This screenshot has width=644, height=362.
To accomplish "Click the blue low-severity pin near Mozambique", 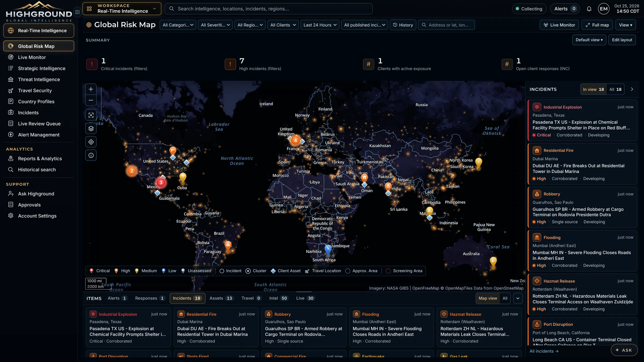I will (x=328, y=249).
